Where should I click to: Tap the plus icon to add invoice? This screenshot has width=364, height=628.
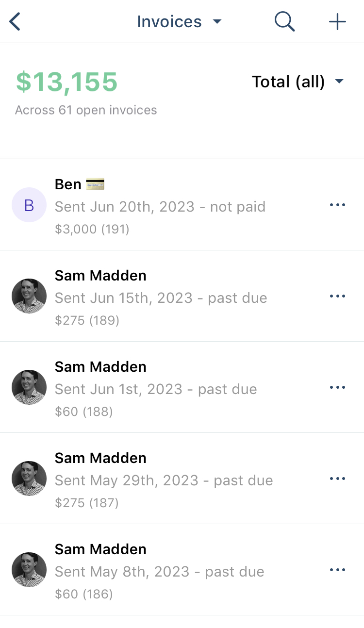(x=337, y=22)
